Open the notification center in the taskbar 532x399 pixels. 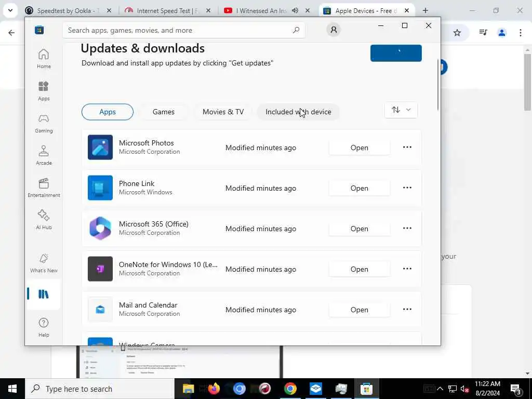[515, 389]
